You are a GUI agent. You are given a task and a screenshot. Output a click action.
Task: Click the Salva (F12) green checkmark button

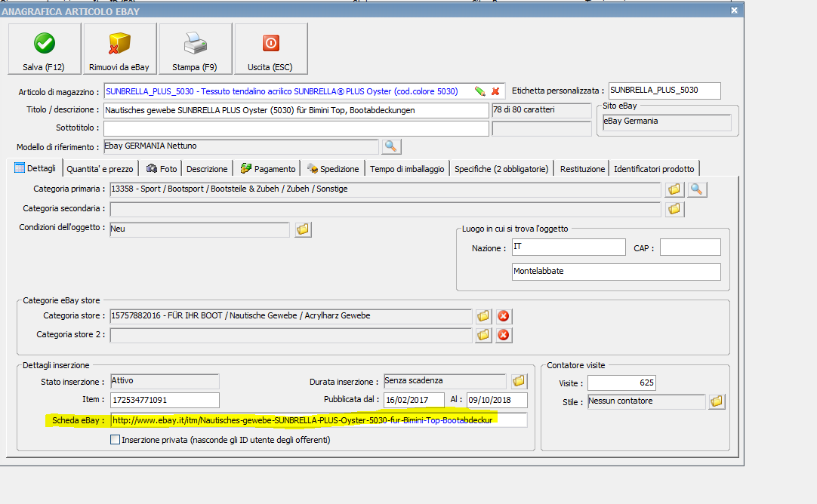[45, 49]
